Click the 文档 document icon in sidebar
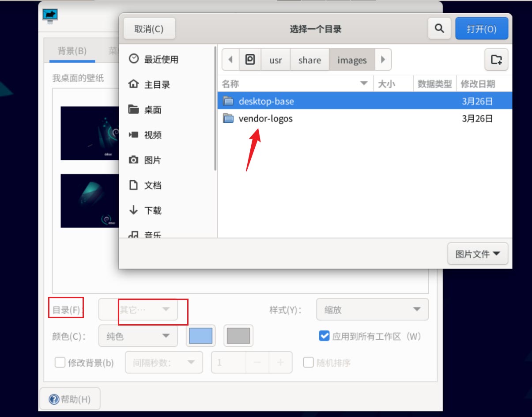This screenshot has width=532, height=417. pyautogui.click(x=133, y=185)
